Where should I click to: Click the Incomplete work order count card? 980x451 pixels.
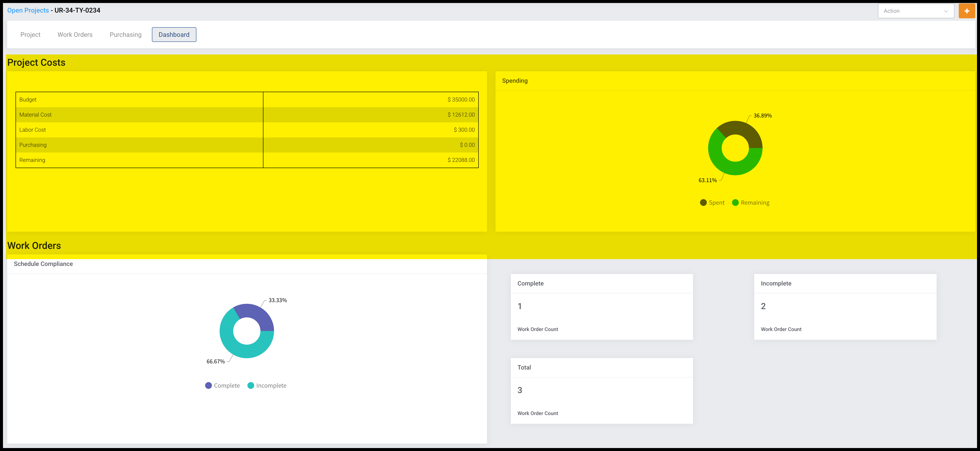(845, 307)
